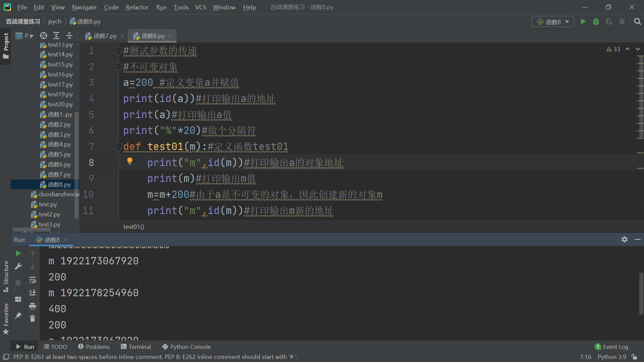Close the 函数7.py editor tab
The image size is (644, 362).
coord(122,36)
